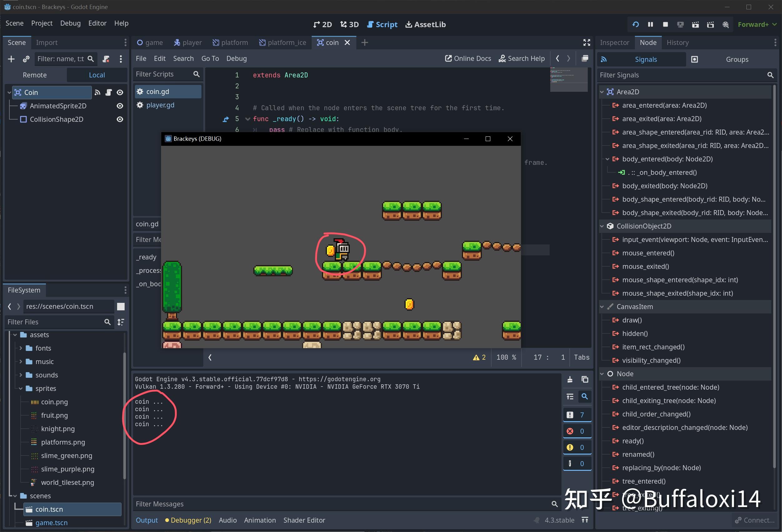
Task: Collapse the CollisionObject2D signals group
Action: (x=602, y=226)
